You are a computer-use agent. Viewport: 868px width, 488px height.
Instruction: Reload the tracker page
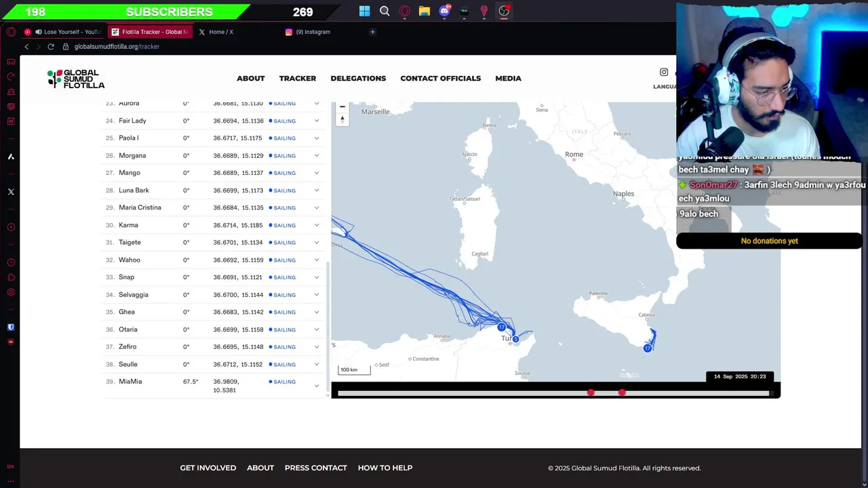tap(51, 47)
